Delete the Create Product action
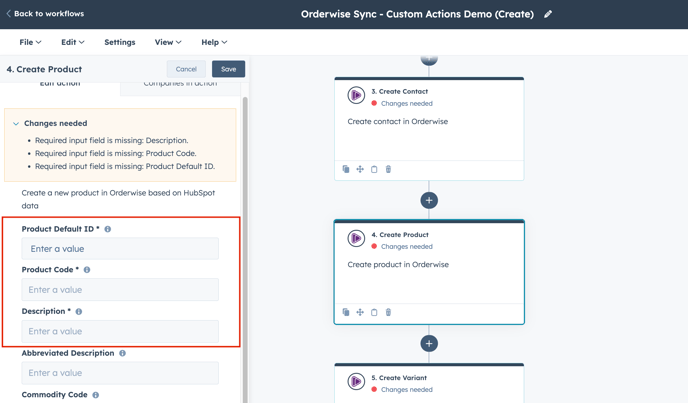 click(388, 312)
